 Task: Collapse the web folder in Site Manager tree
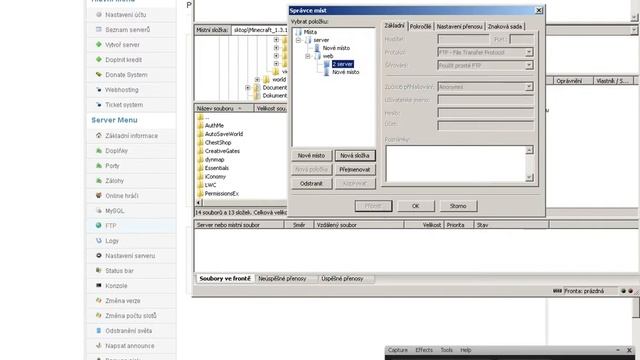pos(308,56)
